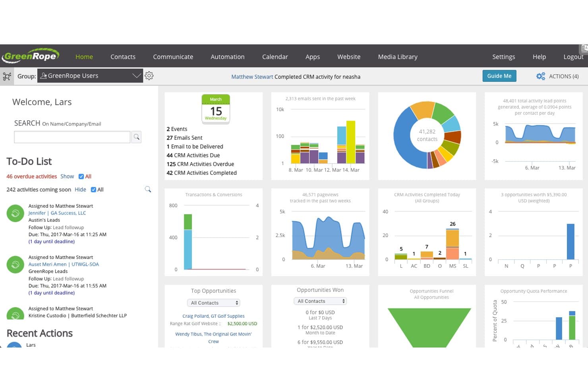The image size is (588, 392).
Task: Open Opportunities Won All Contacts dropdown
Action: (321, 301)
